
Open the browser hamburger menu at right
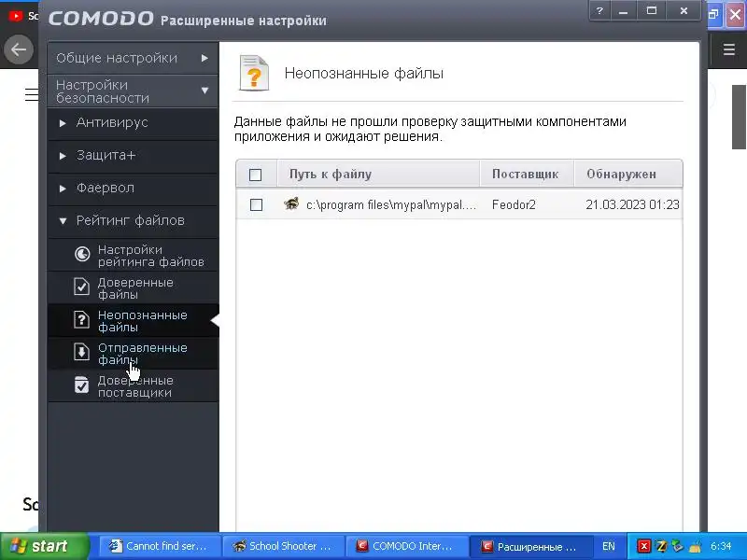coord(729,49)
